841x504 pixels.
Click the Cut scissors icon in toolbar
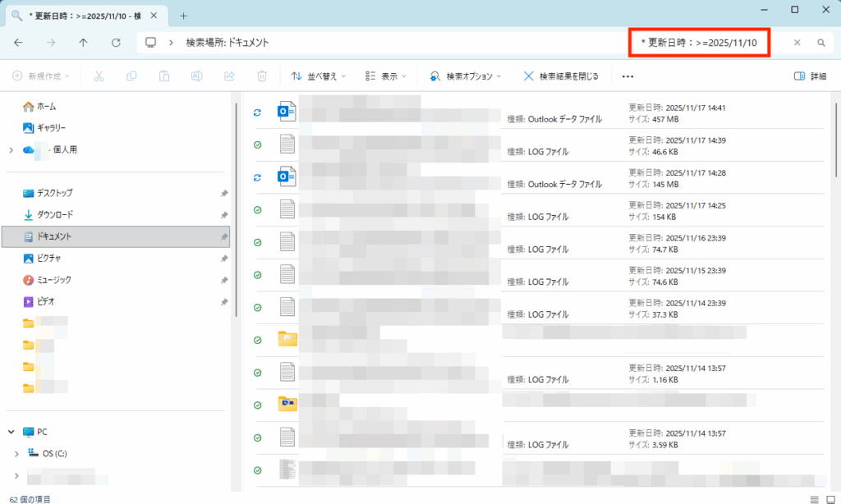[99, 76]
